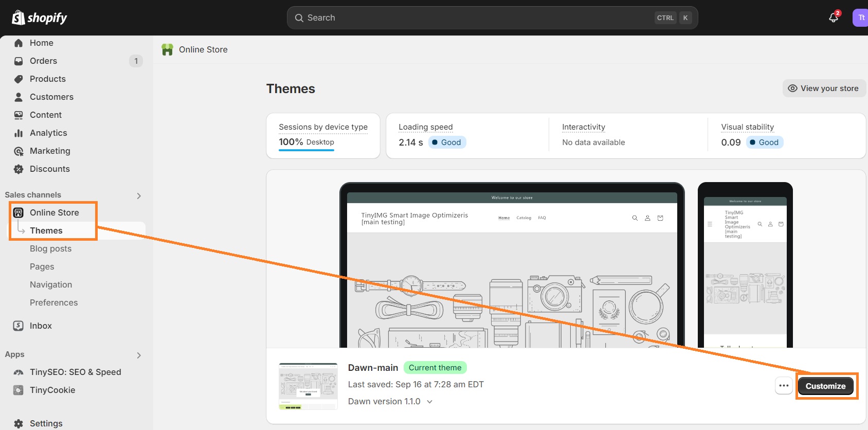Image resolution: width=868 pixels, height=430 pixels.
Task: Expand the Sales channels chevron
Action: [x=139, y=195]
